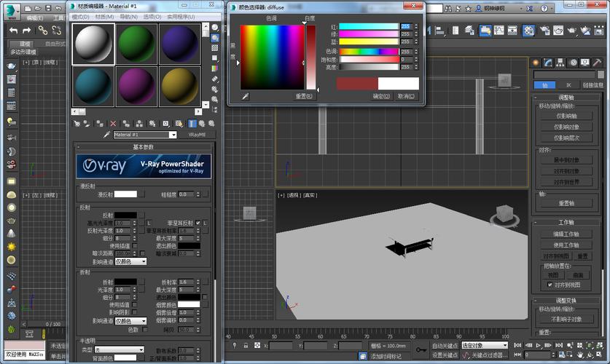
Task: Click the undo arrow in main toolbar
Action: coord(12,30)
